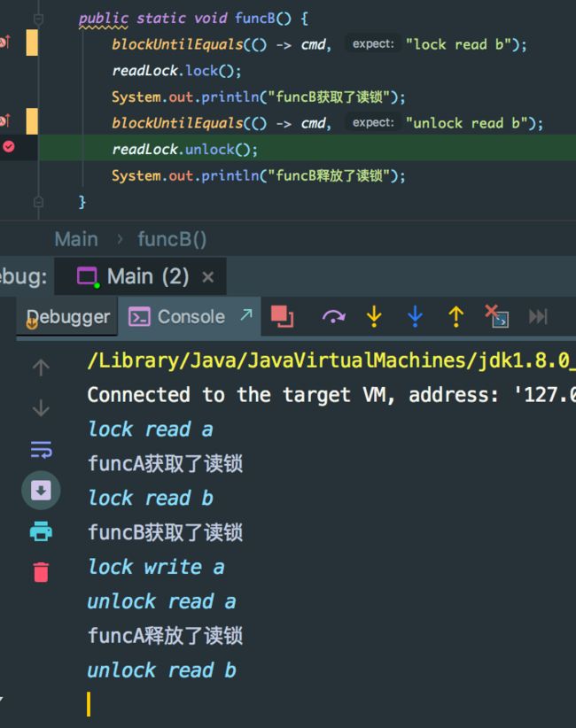
Task: Click console line "lock read a"
Action: tap(151, 430)
